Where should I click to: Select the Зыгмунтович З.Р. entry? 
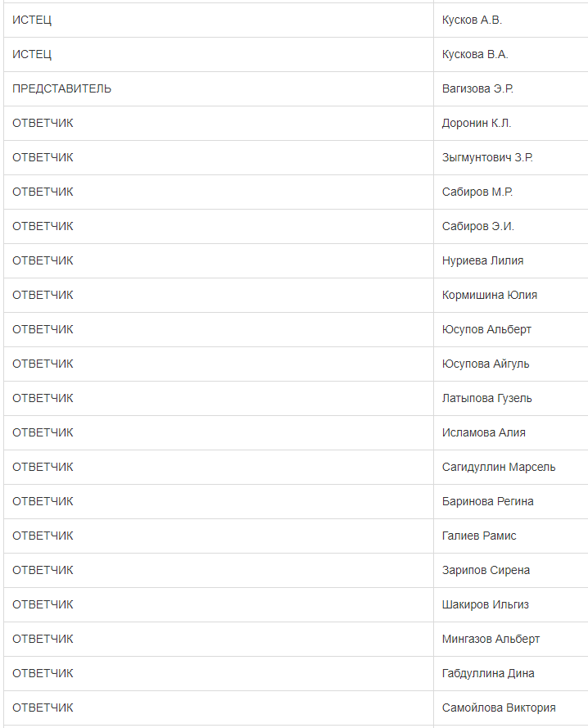(x=487, y=157)
